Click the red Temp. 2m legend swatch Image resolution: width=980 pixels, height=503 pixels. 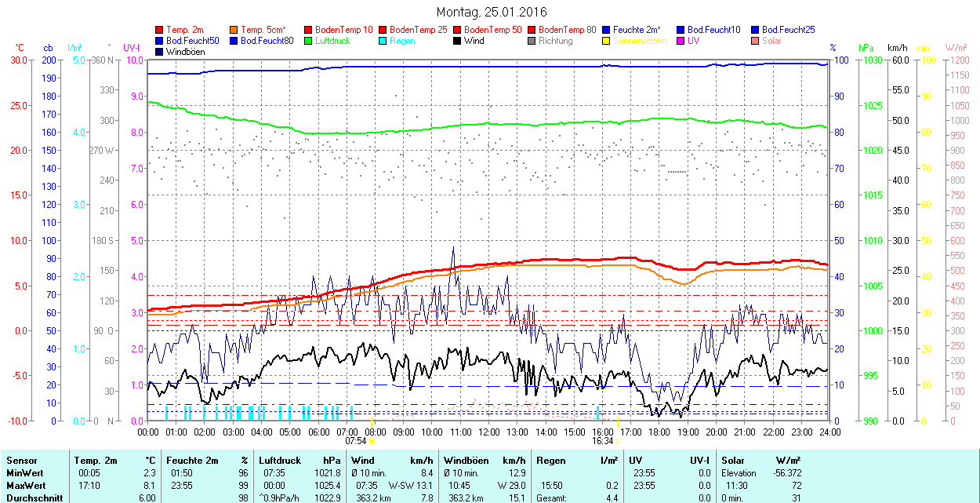160,30
